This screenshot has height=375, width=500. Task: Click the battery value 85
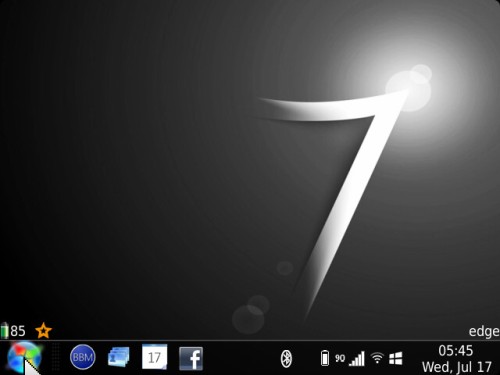pyautogui.click(x=18, y=331)
